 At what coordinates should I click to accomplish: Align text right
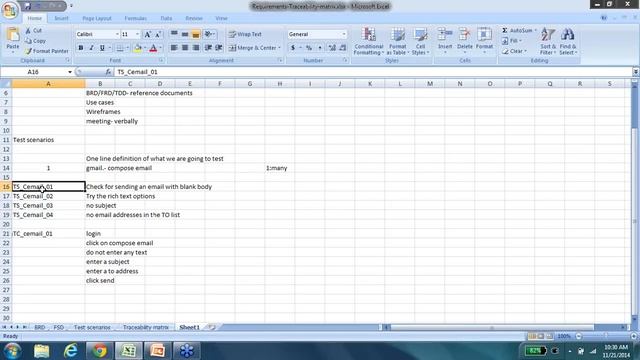pos(196,48)
